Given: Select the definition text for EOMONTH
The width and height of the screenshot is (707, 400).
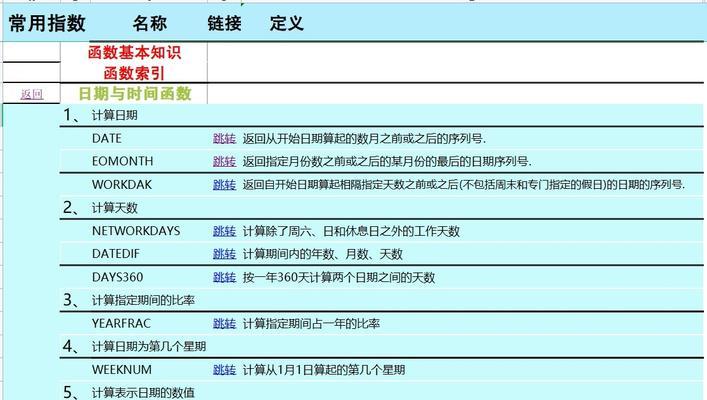Looking at the screenshot, I should (x=387, y=161).
